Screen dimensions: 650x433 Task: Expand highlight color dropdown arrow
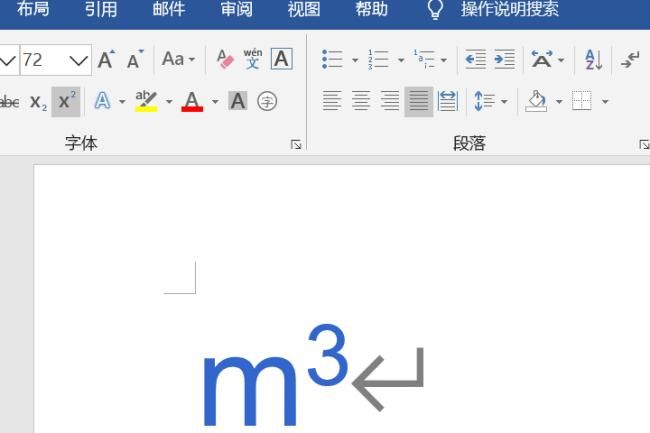169,102
